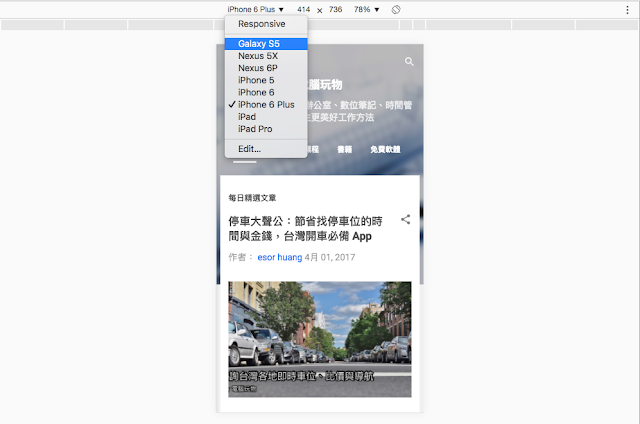Choose Galaxy S5 device

click(266, 44)
